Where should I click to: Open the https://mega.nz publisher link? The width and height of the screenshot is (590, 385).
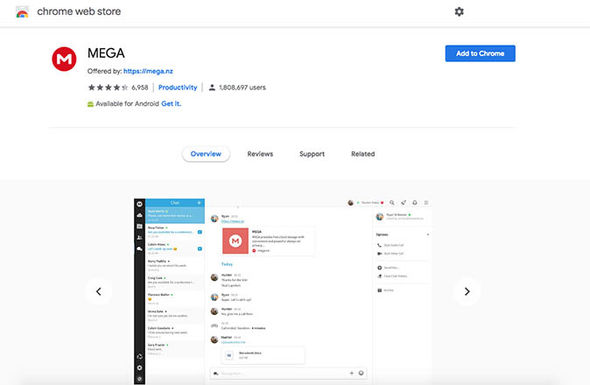tap(148, 71)
